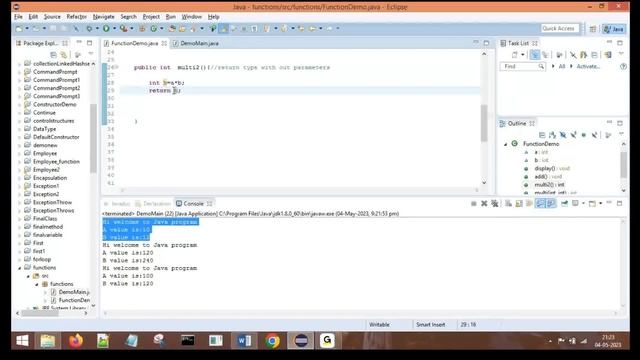Expand the Employee project node
Screen dimensions: 640x360
tap(19, 153)
